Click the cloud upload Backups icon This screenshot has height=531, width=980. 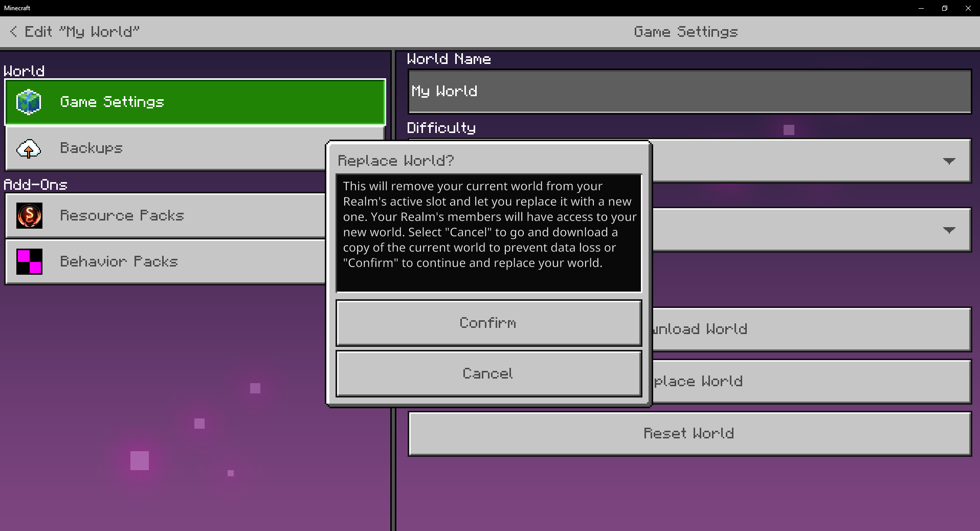(29, 148)
